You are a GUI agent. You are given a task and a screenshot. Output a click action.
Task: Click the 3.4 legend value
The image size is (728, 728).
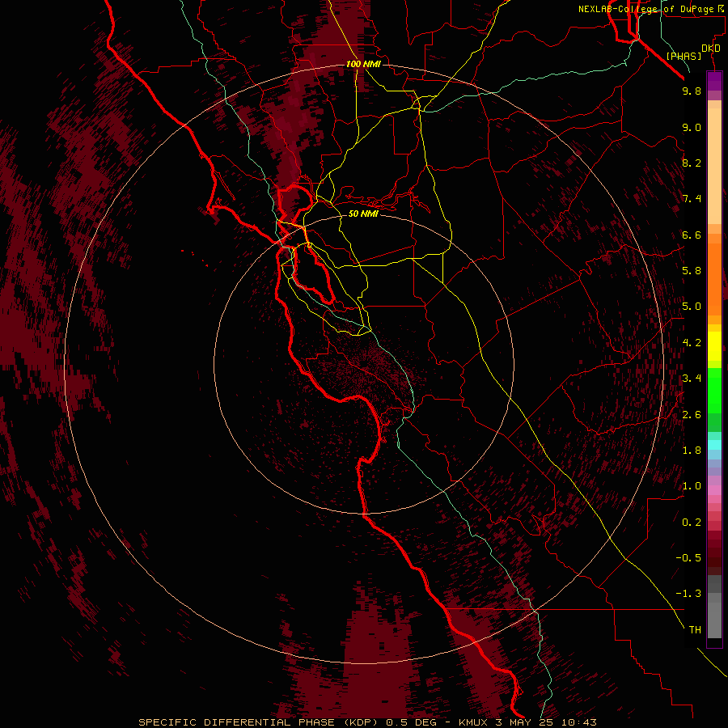pyautogui.click(x=692, y=379)
